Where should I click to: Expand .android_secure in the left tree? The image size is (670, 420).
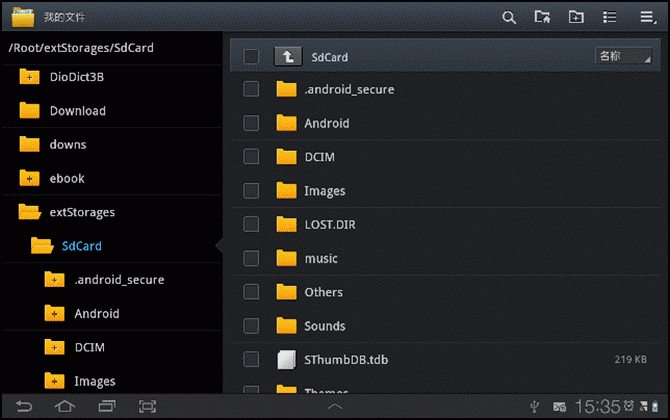coord(54,279)
